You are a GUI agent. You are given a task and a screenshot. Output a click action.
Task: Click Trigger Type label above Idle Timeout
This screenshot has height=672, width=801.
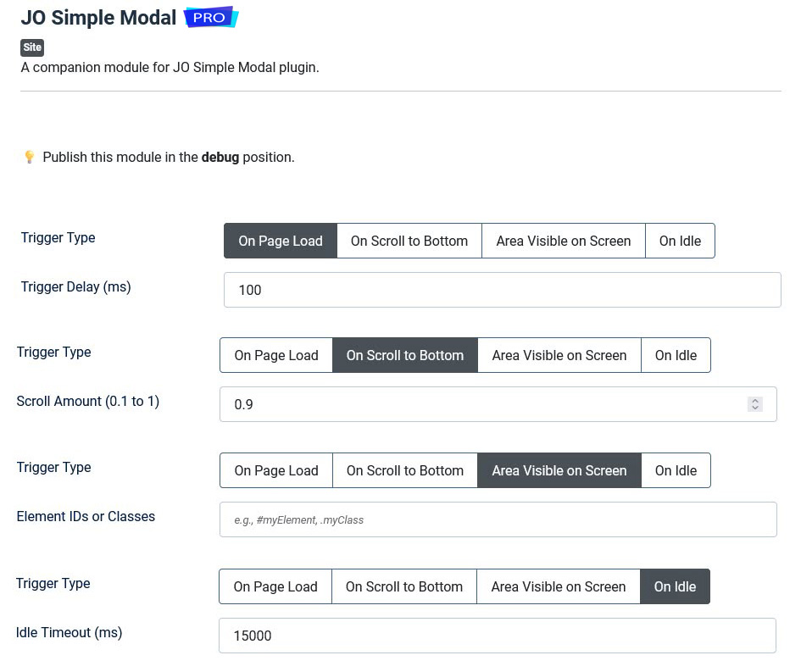(53, 584)
